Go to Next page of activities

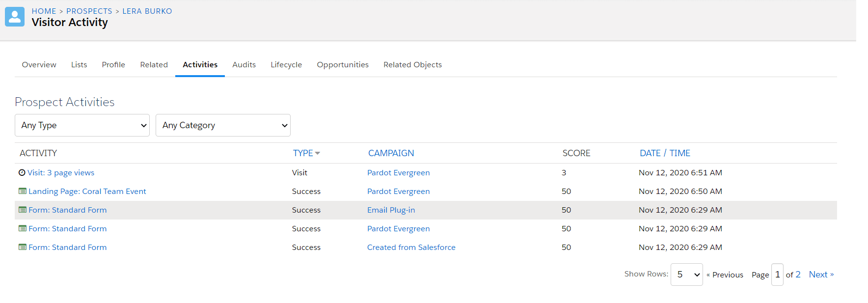821,275
